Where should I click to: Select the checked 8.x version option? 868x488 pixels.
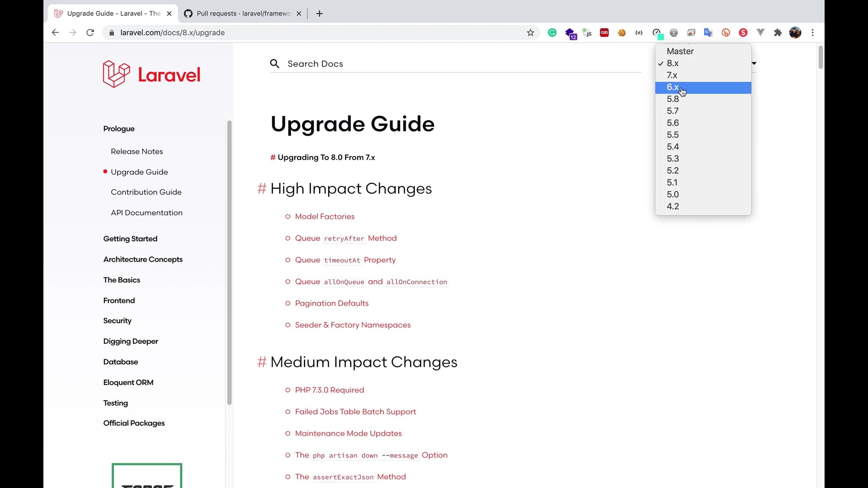pyautogui.click(x=703, y=63)
